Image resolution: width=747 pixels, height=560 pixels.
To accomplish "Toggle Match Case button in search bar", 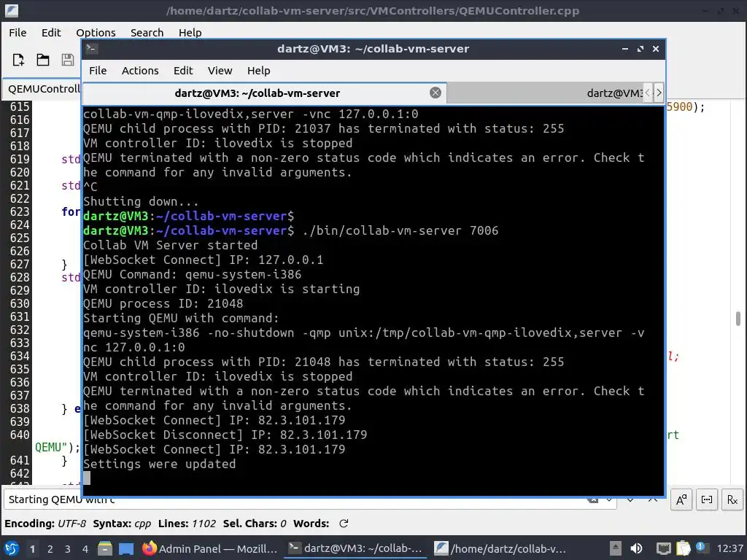I will pos(681,499).
